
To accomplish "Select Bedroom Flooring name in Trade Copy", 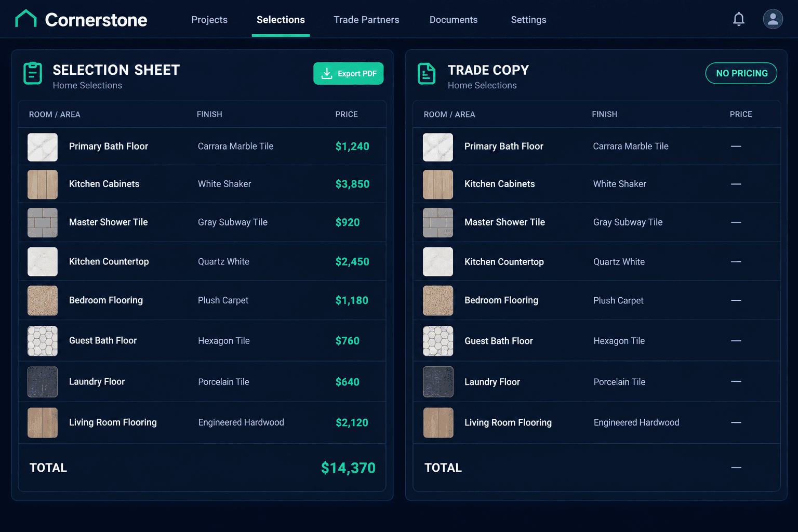I will pos(501,300).
